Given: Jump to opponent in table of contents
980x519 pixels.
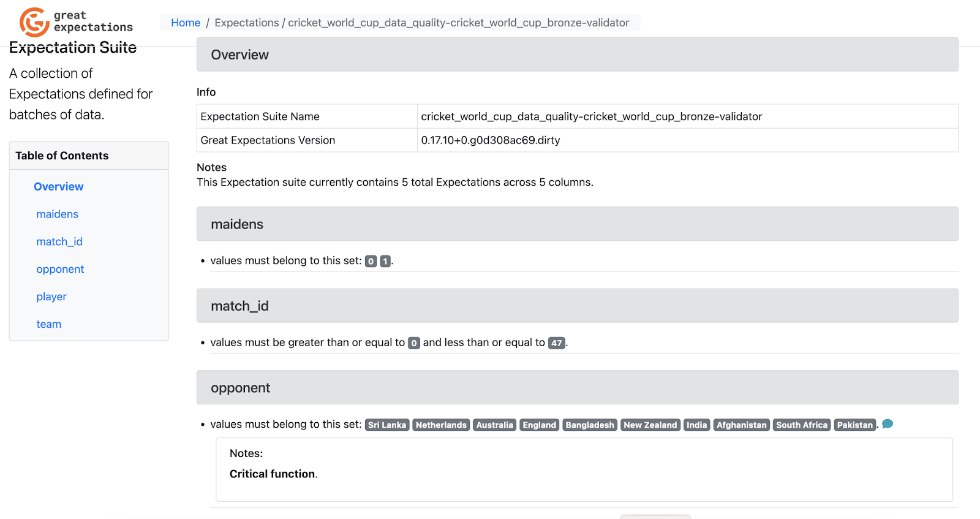Looking at the screenshot, I should 60,269.
